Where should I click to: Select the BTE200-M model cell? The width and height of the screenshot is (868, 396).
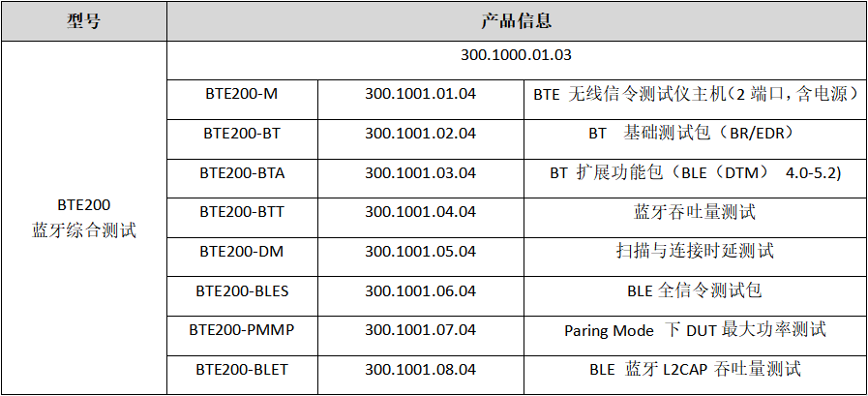click(x=242, y=94)
